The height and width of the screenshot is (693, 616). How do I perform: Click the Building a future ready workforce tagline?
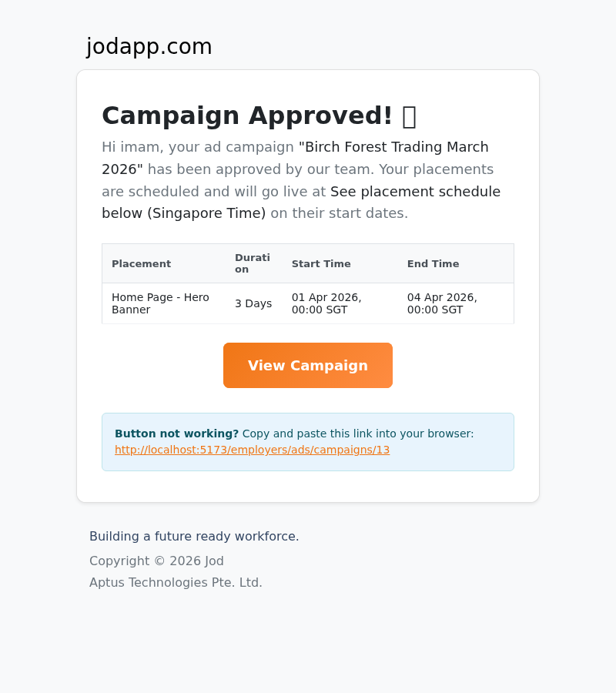click(x=194, y=536)
